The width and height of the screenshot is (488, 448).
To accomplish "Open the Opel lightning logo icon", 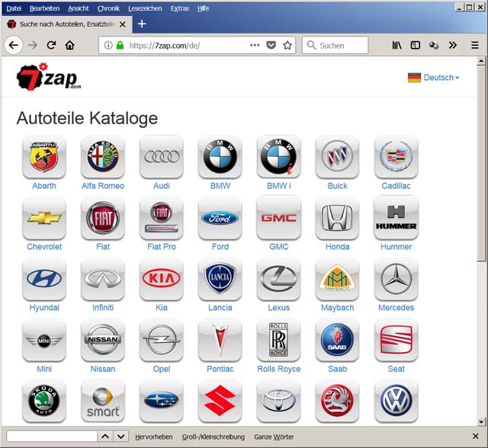I will 162,340.
